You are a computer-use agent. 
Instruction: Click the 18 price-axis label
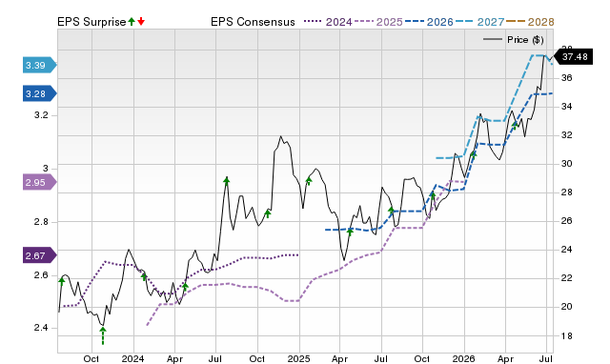click(x=567, y=335)
